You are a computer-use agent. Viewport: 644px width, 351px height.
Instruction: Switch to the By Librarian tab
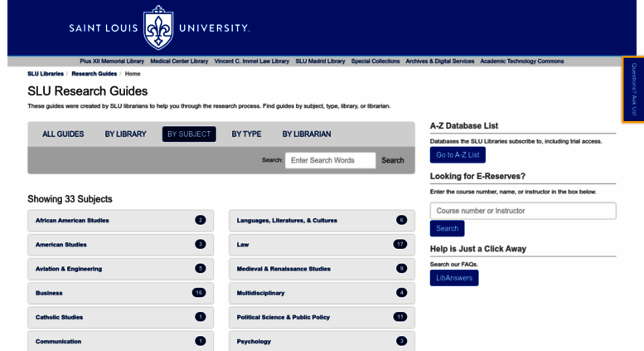pyautogui.click(x=307, y=134)
